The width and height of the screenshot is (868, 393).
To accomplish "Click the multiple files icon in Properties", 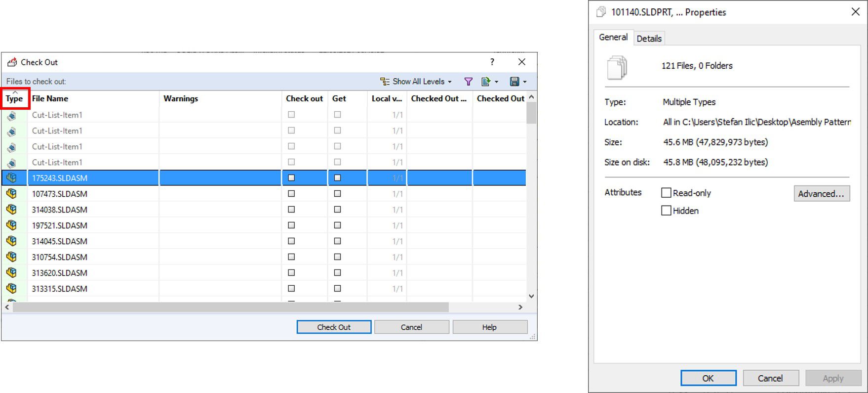I will pyautogui.click(x=617, y=68).
